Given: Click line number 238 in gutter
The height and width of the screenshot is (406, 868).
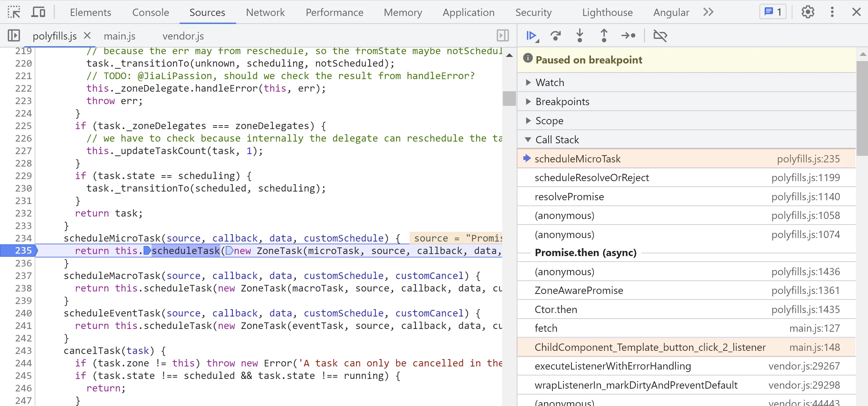Looking at the screenshot, I should (23, 288).
